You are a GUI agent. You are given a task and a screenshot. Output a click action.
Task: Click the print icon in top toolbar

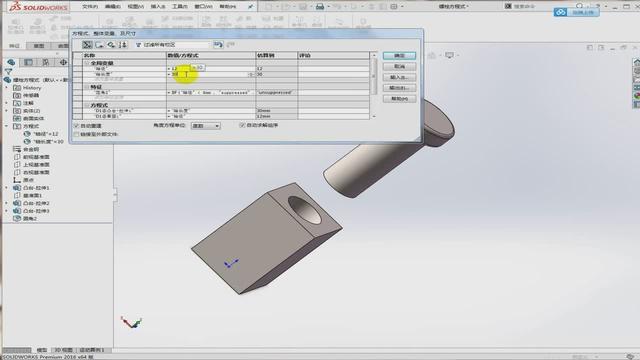320,7
